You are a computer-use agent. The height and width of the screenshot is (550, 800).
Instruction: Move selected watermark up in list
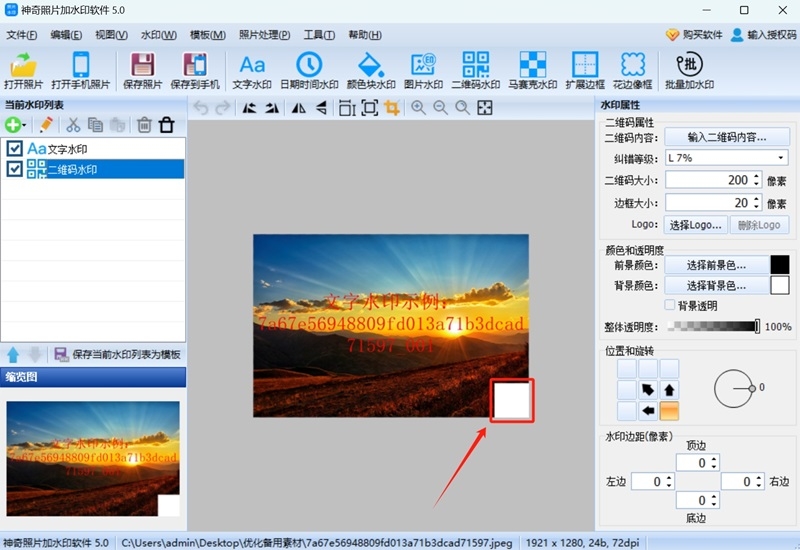pyautogui.click(x=13, y=354)
